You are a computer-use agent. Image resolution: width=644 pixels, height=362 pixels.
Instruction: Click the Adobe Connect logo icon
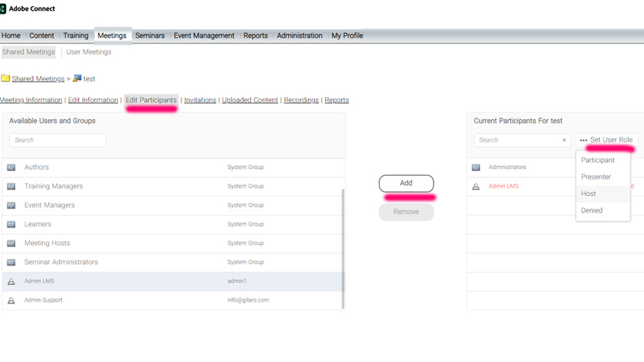tap(3, 9)
